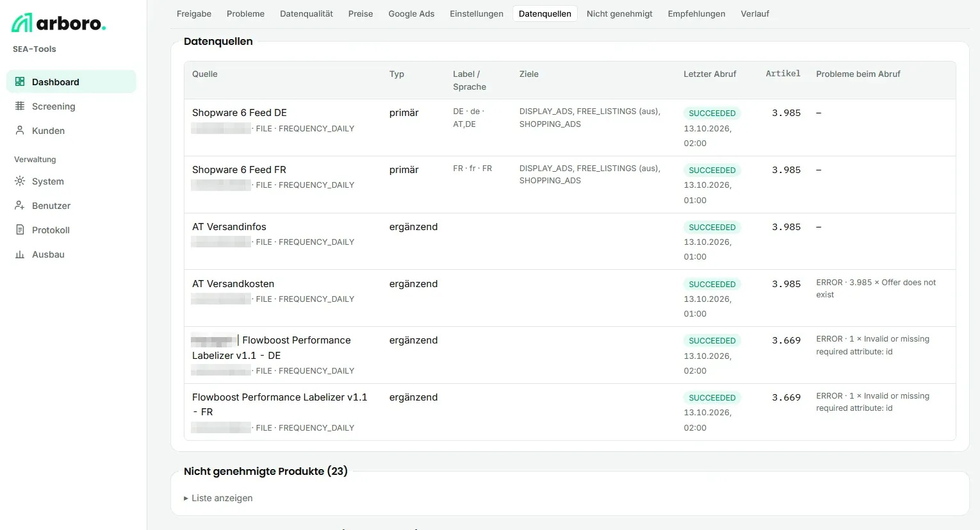Click the System gear icon
Viewport: 980px width, 530px height.
point(20,181)
